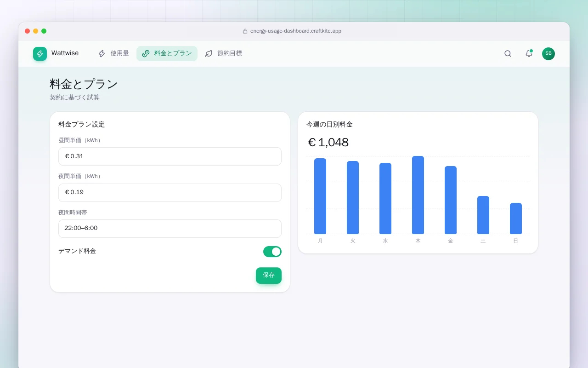Click the 金 bar in the chart
Screen dimensions: 588x368
(x=451, y=200)
